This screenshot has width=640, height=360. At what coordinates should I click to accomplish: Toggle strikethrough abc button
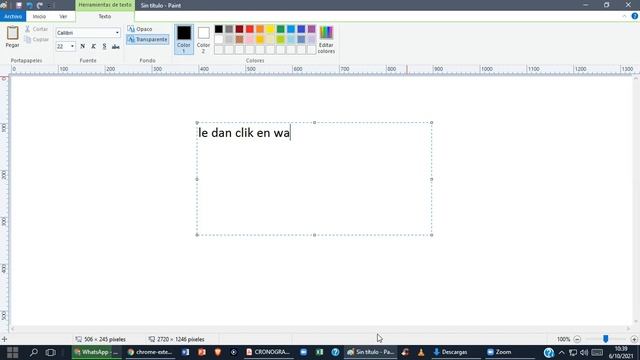(x=116, y=47)
